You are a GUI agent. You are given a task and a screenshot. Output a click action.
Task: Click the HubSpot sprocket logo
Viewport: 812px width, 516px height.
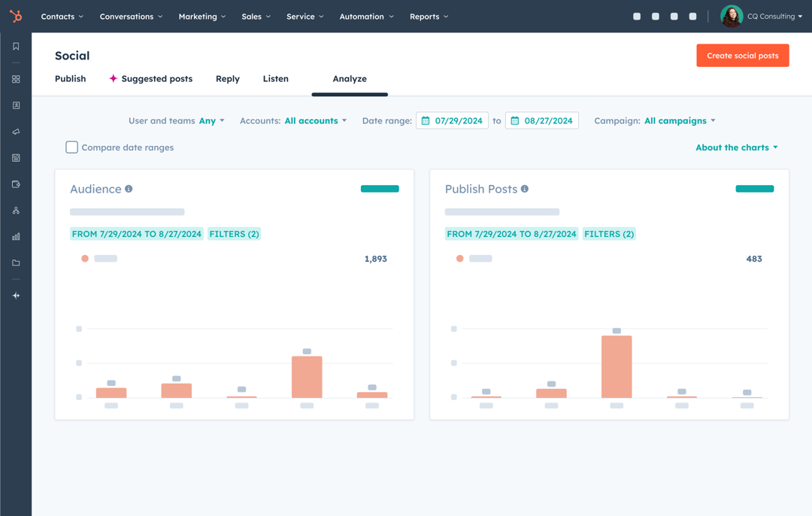pyautogui.click(x=16, y=16)
